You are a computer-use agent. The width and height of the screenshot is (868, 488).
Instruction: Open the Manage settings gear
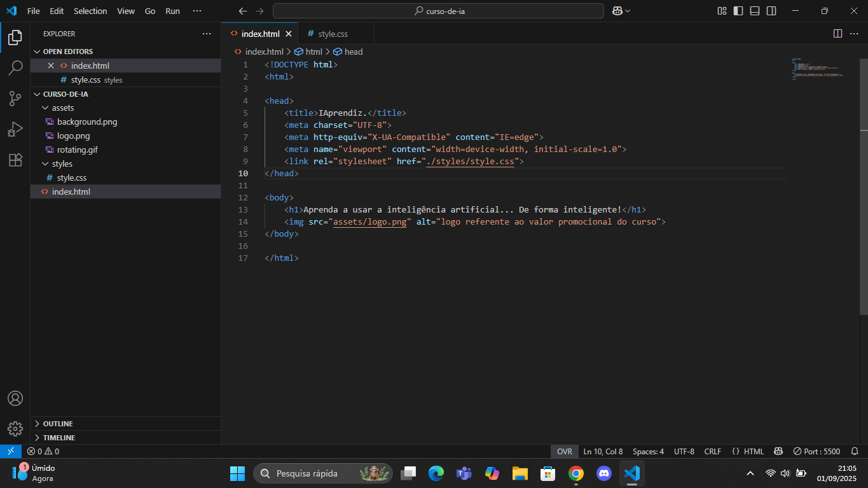click(x=15, y=428)
